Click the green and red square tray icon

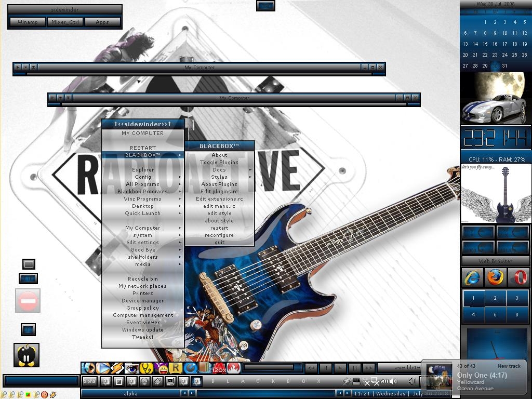pyautogui.click(x=28, y=395)
